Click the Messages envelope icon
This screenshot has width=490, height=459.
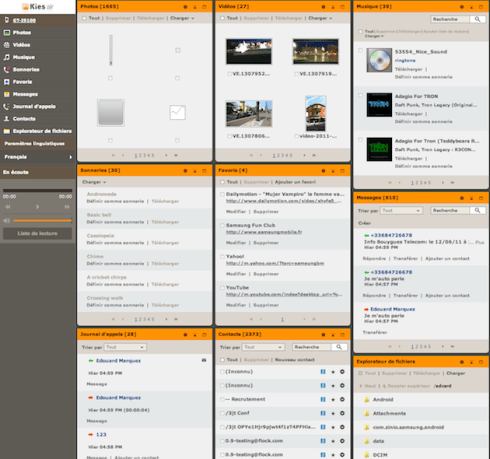(x=7, y=94)
